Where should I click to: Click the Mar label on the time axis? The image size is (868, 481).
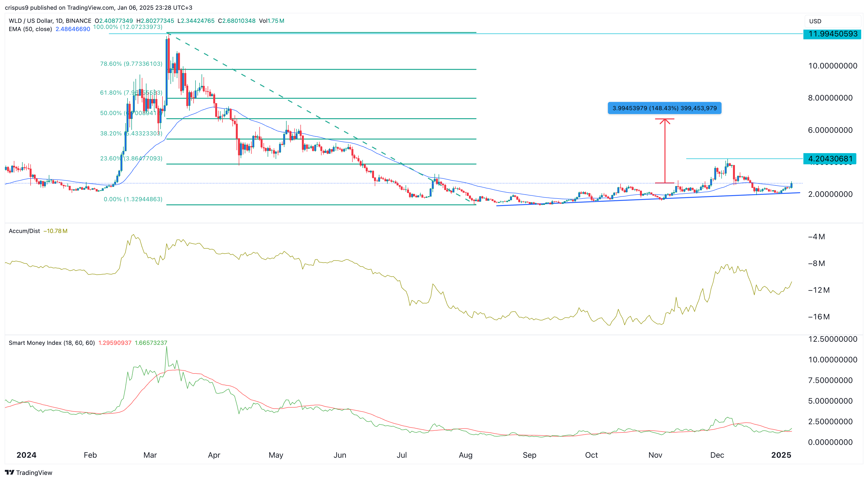150,455
